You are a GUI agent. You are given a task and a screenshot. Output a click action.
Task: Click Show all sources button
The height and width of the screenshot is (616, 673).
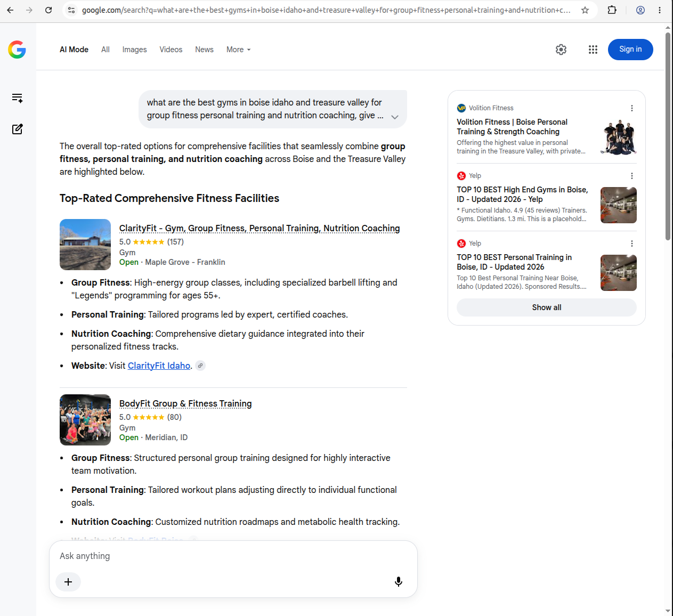[547, 307]
